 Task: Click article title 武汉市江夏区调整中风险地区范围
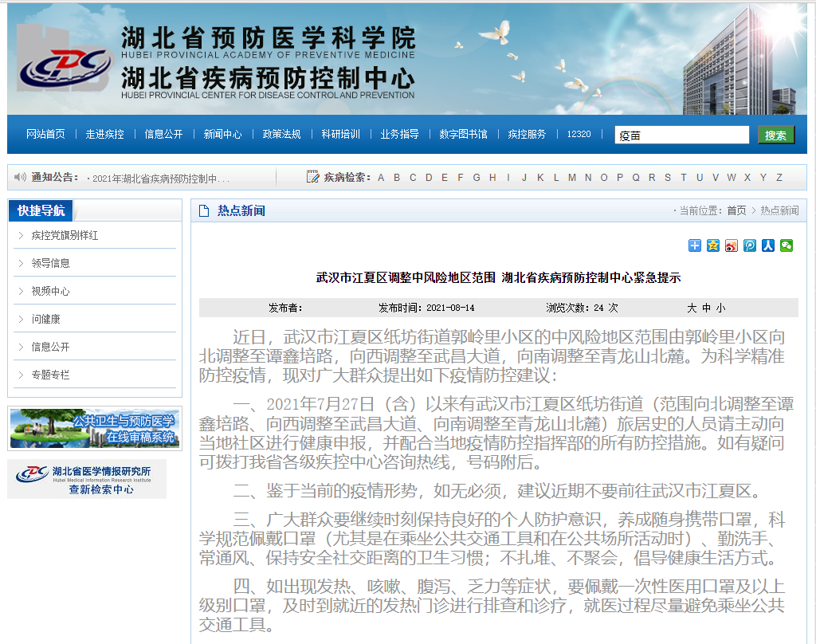click(406, 277)
